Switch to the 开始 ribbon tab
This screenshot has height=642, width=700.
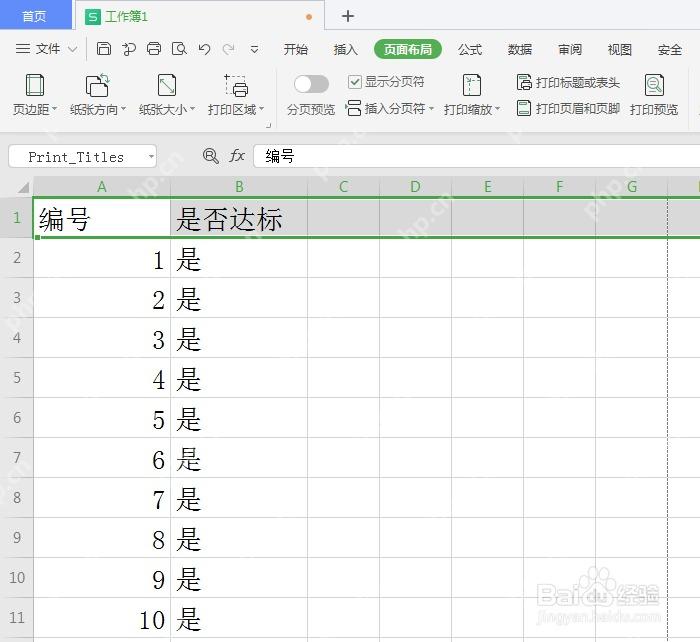tap(296, 49)
